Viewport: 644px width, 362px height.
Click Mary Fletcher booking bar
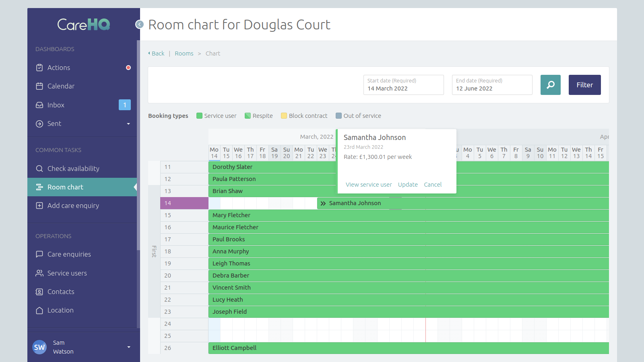409,215
